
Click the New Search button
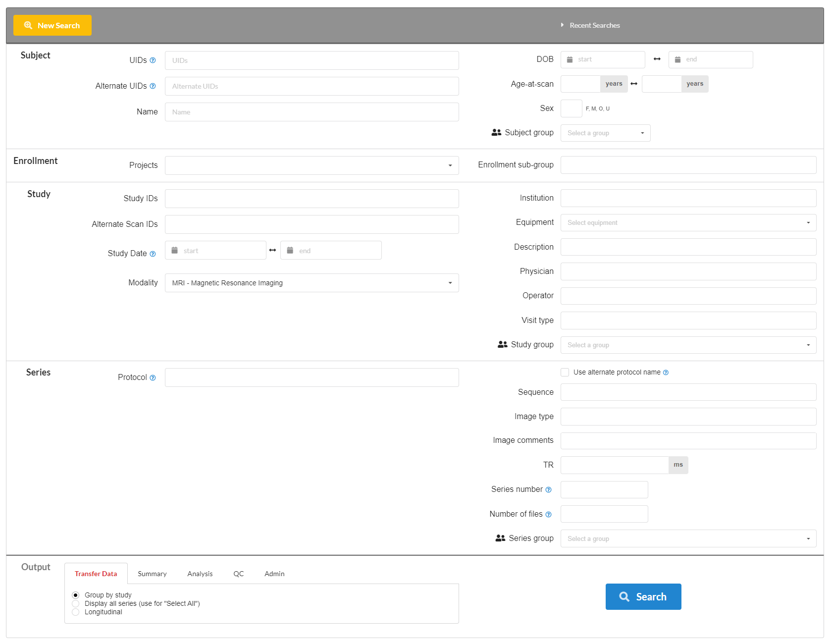pyautogui.click(x=52, y=25)
